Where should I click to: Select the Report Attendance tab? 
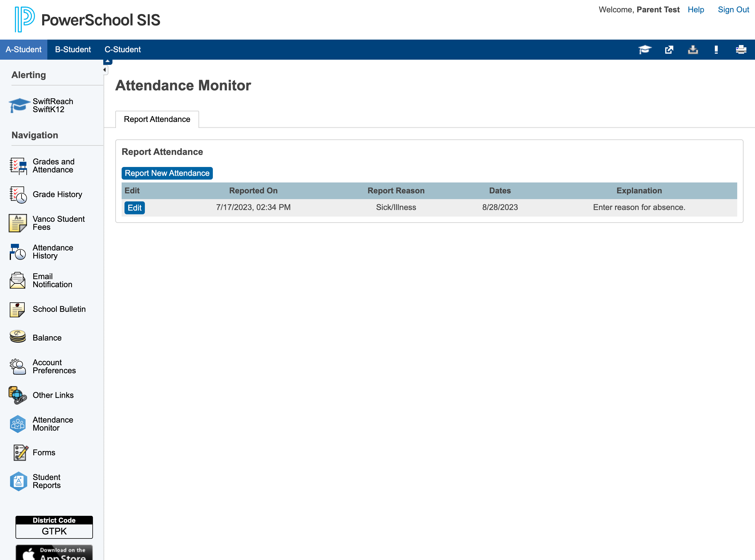157,119
